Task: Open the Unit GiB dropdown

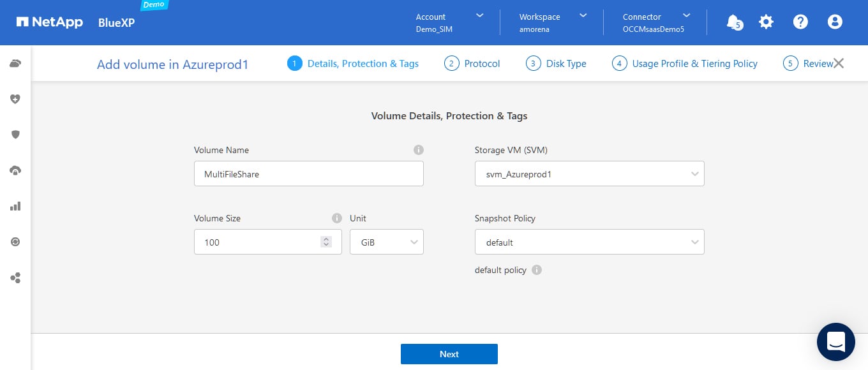Action: click(x=387, y=242)
